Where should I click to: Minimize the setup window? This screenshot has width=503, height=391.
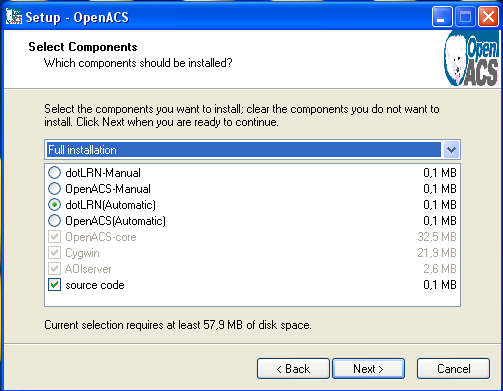point(441,17)
